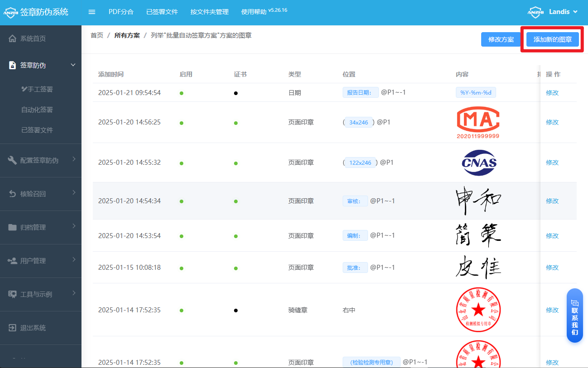
Task: Open the Landis account dropdown
Action: tap(559, 12)
